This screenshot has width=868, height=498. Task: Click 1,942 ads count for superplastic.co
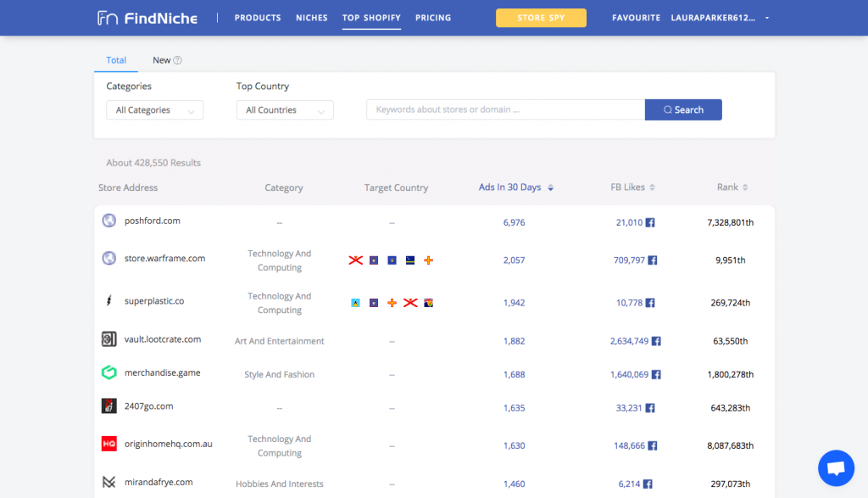(514, 303)
